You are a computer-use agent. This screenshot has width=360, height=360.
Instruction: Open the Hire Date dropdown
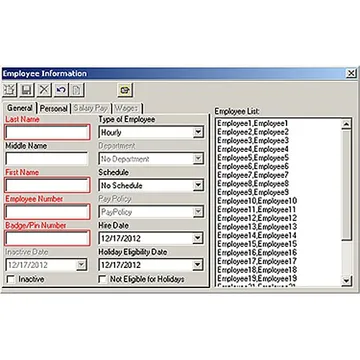point(198,238)
